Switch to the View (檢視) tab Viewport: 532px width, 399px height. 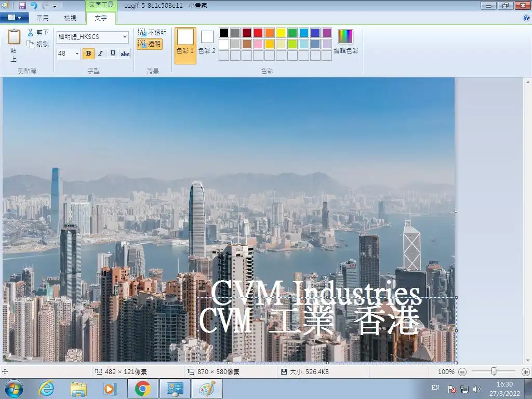(70, 18)
